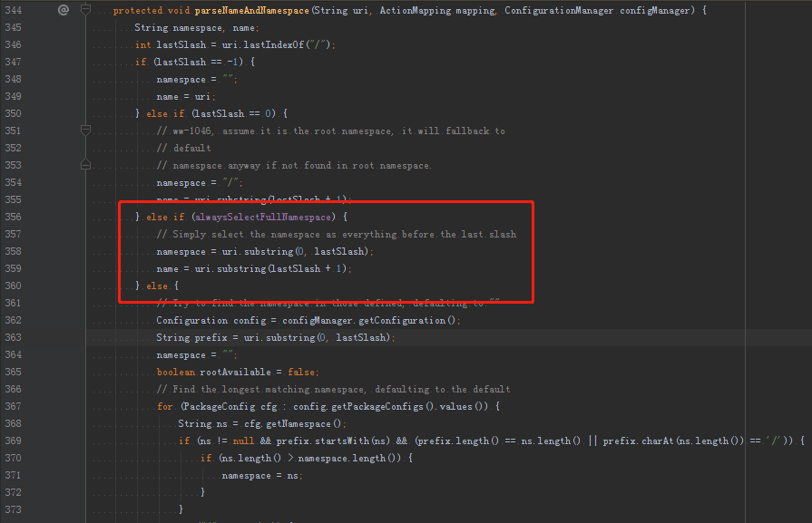
Task: Click line number 360 in the gutter
Action: (x=13, y=286)
